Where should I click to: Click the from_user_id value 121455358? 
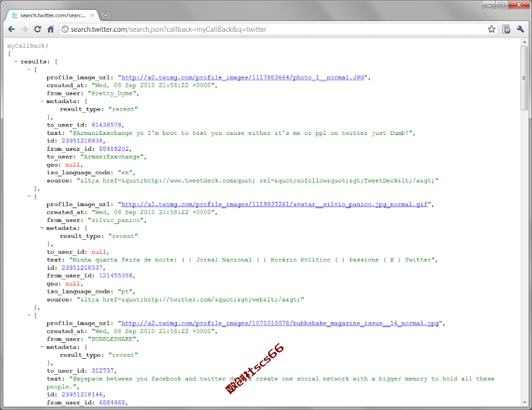click(116, 276)
